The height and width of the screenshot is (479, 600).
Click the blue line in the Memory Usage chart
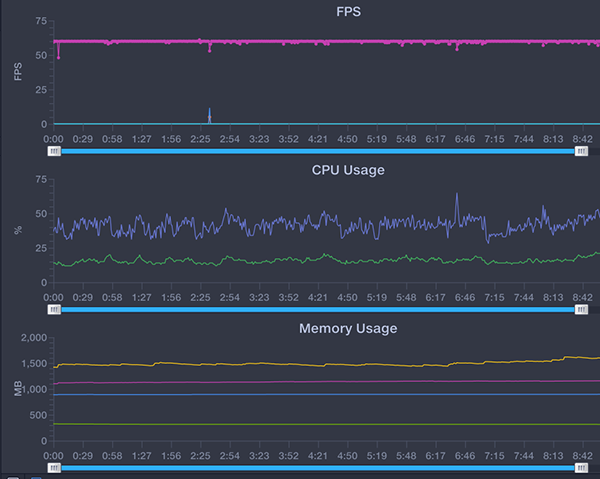click(300, 394)
